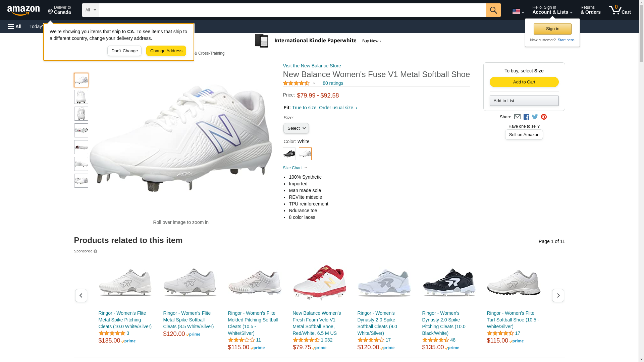Image resolution: width=644 pixels, height=362 pixels.
Task: Click inside the Amazon search field
Action: coord(292,10)
